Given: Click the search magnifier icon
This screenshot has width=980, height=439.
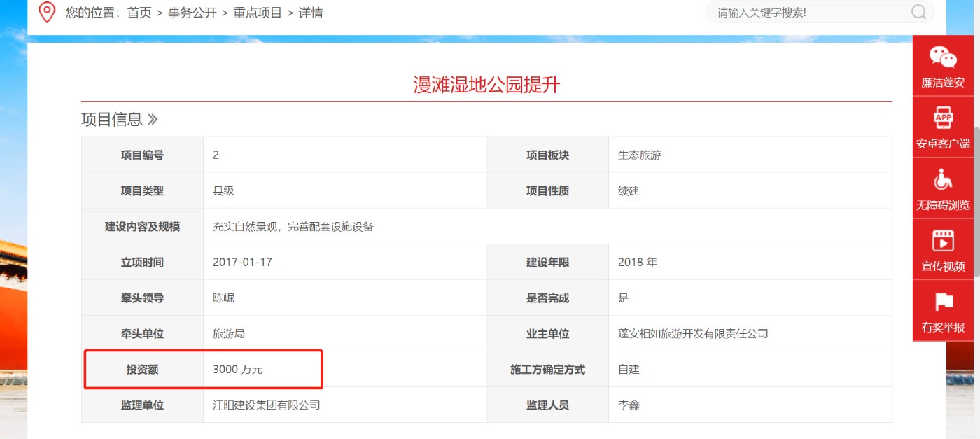Looking at the screenshot, I should point(918,12).
